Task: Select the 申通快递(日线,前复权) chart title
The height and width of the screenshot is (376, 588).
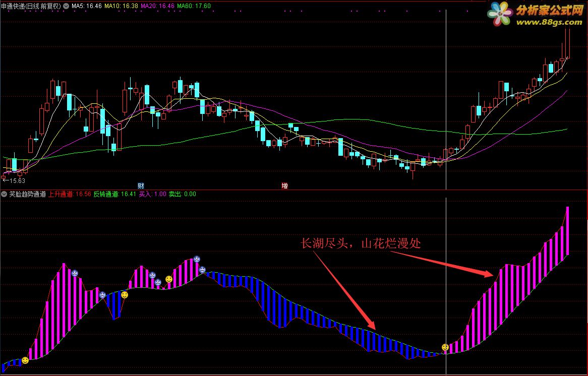Action: pyautogui.click(x=31, y=6)
